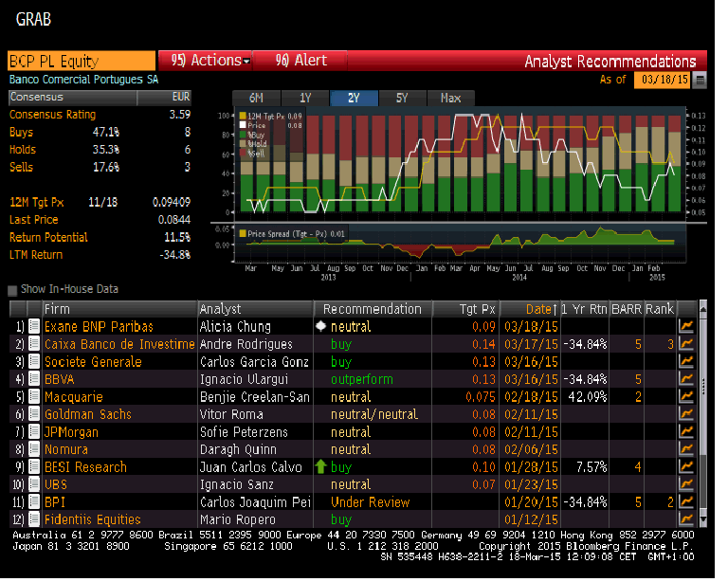Image resolution: width=728 pixels, height=582 pixels.
Task: Open the document icon for UBS row
Action: pyautogui.click(x=34, y=484)
